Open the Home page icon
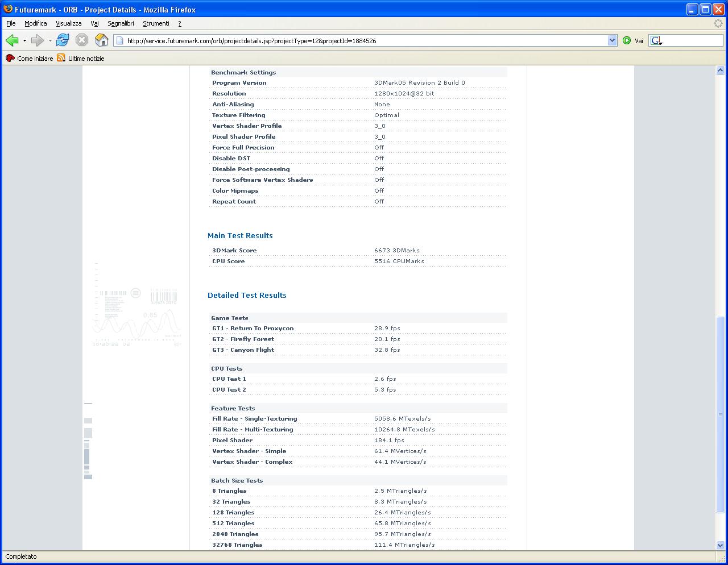This screenshot has height=565, width=728. click(x=101, y=40)
